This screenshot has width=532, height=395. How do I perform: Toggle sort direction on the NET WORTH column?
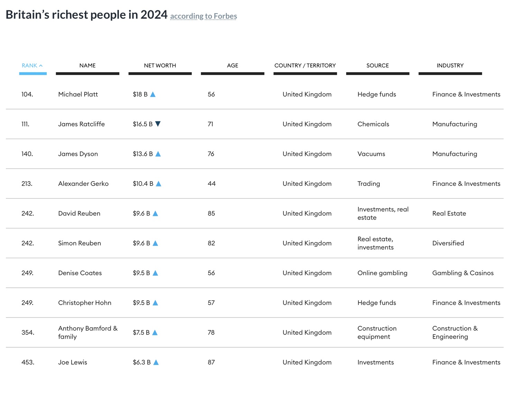pyautogui.click(x=160, y=65)
